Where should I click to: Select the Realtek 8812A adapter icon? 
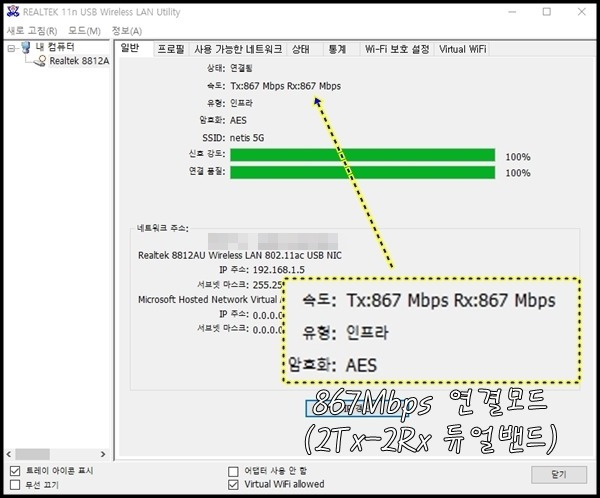point(40,61)
